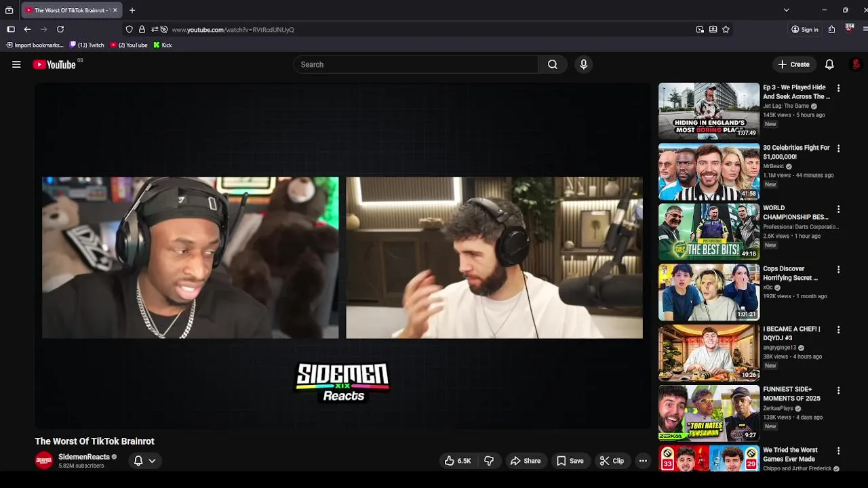Viewport: 868px width, 488px height.
Task: Go back to previous page
Action: click(27, 29)
